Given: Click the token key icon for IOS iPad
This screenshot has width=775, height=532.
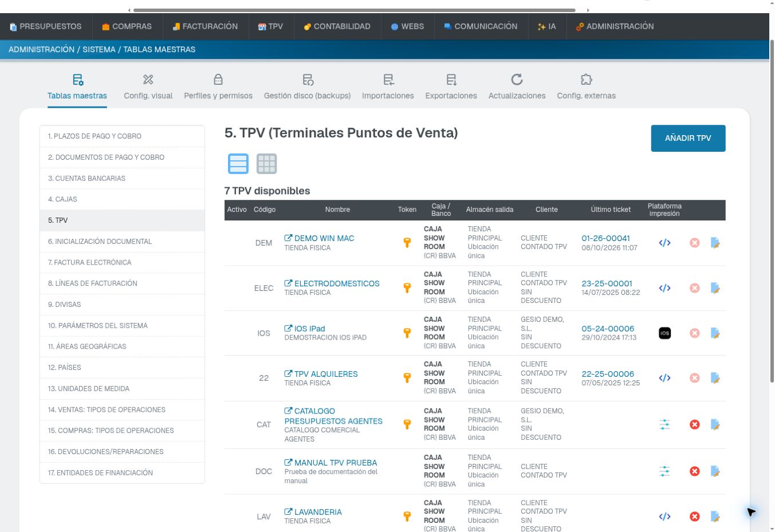Looking at the screenshot, I should click(407, 333).
